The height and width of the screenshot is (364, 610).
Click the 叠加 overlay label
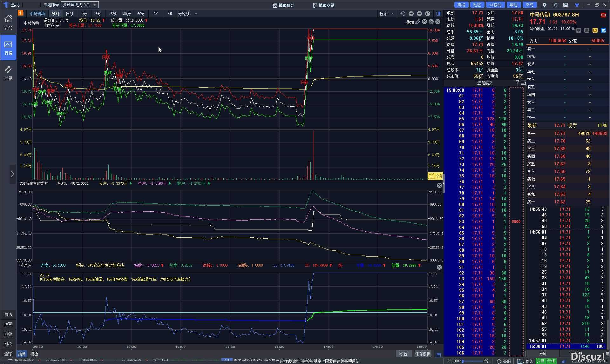(x=410, y=22)
